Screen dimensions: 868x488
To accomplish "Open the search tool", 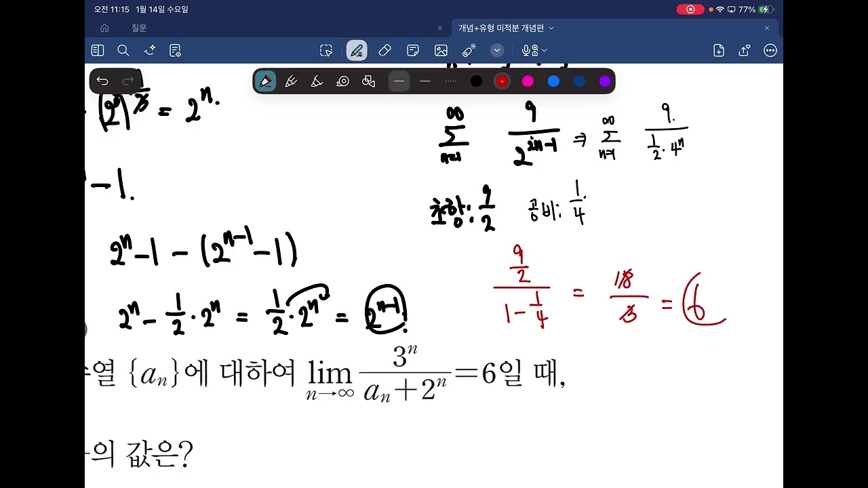I will tap(123, 50).
